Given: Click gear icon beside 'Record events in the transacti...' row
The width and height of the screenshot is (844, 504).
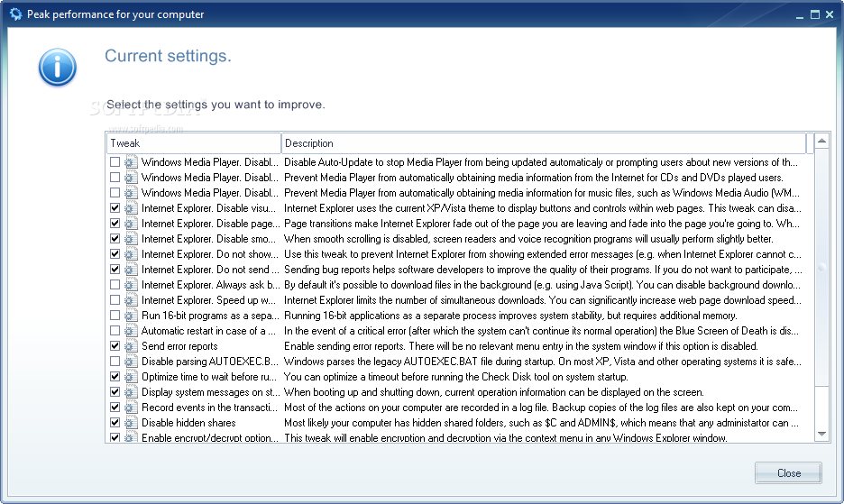Looking at the screenshot, I should 130,408.
